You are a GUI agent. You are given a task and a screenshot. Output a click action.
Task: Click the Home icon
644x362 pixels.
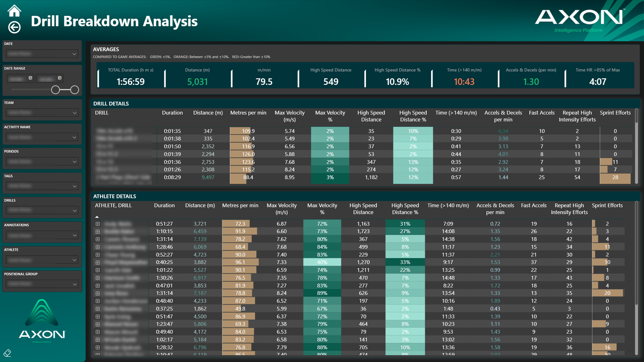(x=14, y=11)
